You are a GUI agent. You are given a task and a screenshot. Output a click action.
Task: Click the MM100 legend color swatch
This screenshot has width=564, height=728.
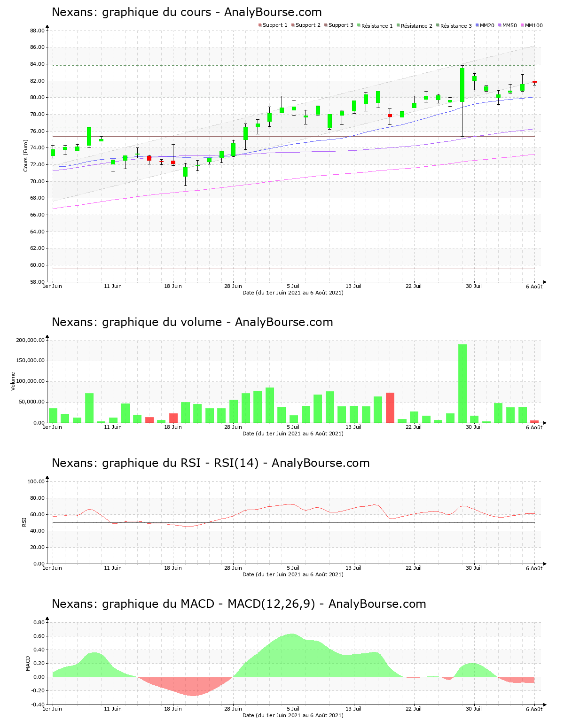pyautogui.click(x=522, y=25)
